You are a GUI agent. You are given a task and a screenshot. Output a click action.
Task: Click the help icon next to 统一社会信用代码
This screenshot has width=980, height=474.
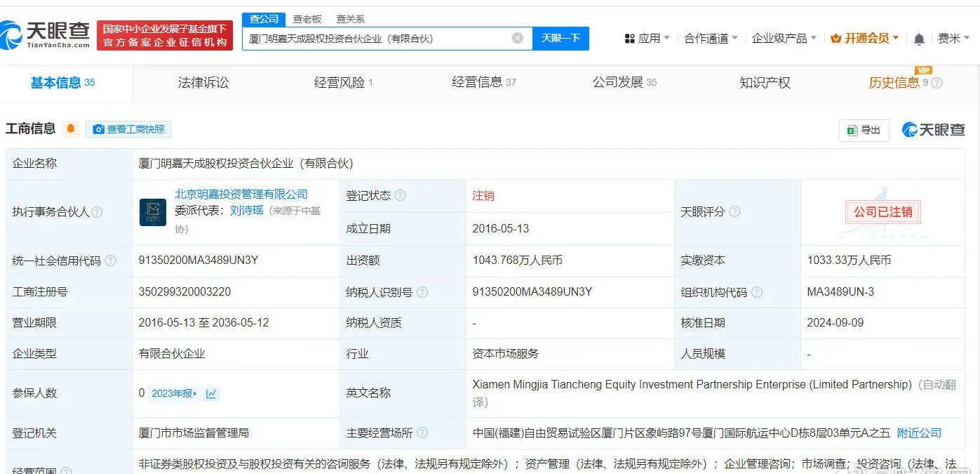click(x=111, y=261)
